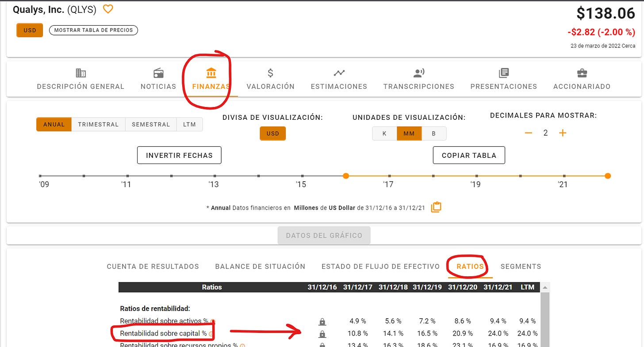Click the timeline end handle after '21

pyautogui.click(x=608, y=176)
